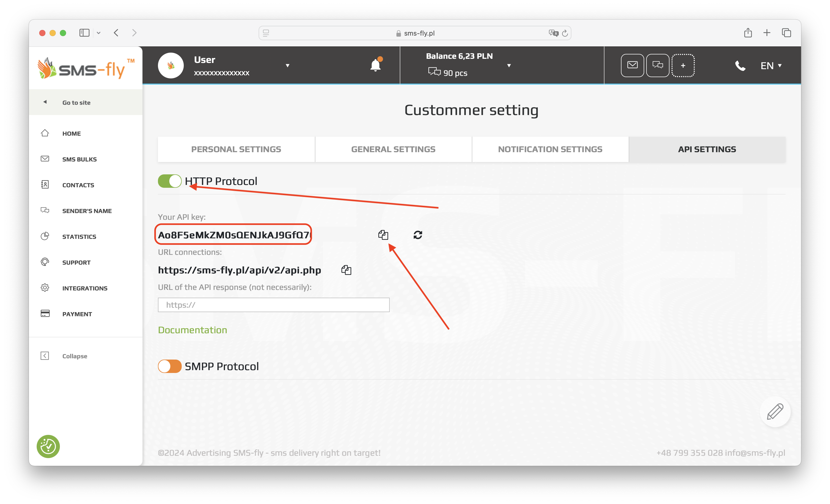The width and height of the screenshot is (830, 504).
Task: Open the Documentation link
Action: 192,330
